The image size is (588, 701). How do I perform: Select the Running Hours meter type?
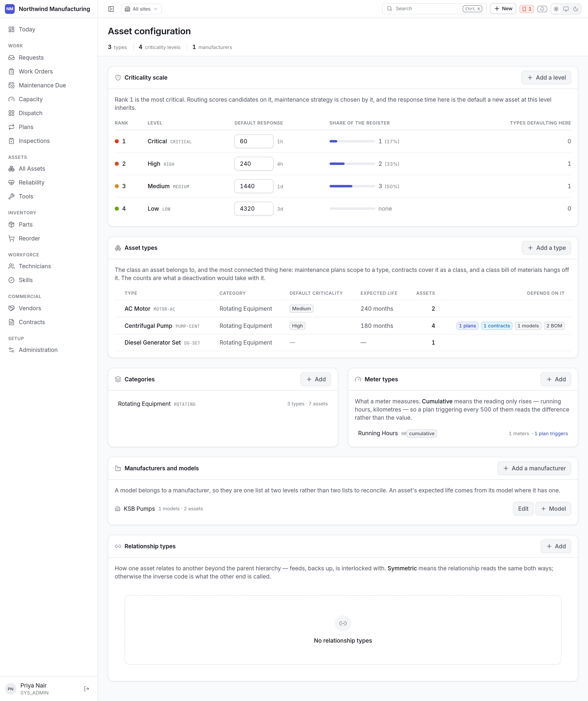[x=463, y=433]
